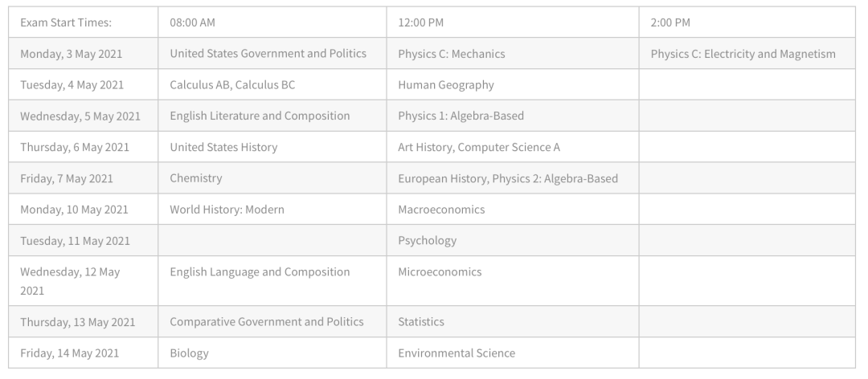Screen dimensions: 868x379
Task: Select the Environmental Science cell
Action: point(513,353)
